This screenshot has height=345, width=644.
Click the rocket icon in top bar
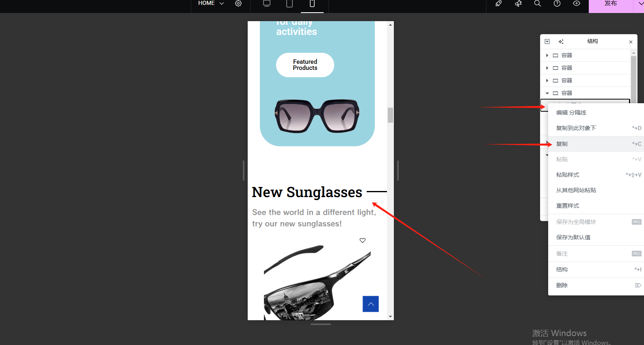point(499,4)
